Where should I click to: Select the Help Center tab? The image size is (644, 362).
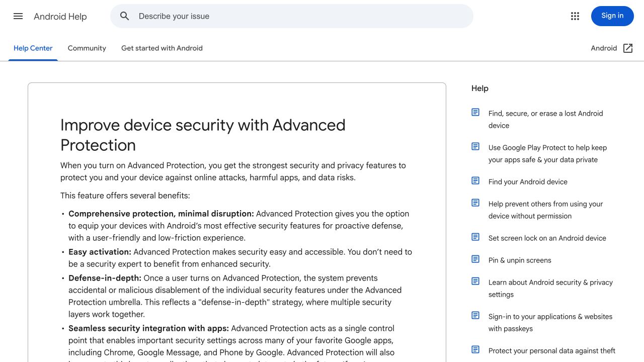coord(33,48)
